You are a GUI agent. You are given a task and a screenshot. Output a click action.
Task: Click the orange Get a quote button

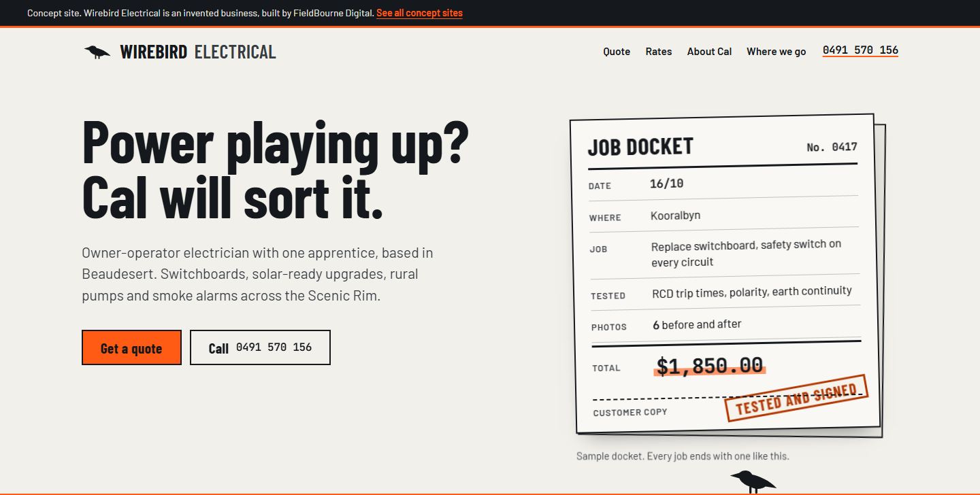(131, 347)
